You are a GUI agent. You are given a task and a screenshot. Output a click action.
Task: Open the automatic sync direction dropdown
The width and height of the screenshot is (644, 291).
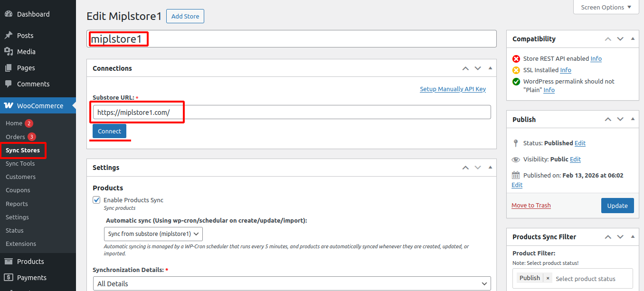153,234
